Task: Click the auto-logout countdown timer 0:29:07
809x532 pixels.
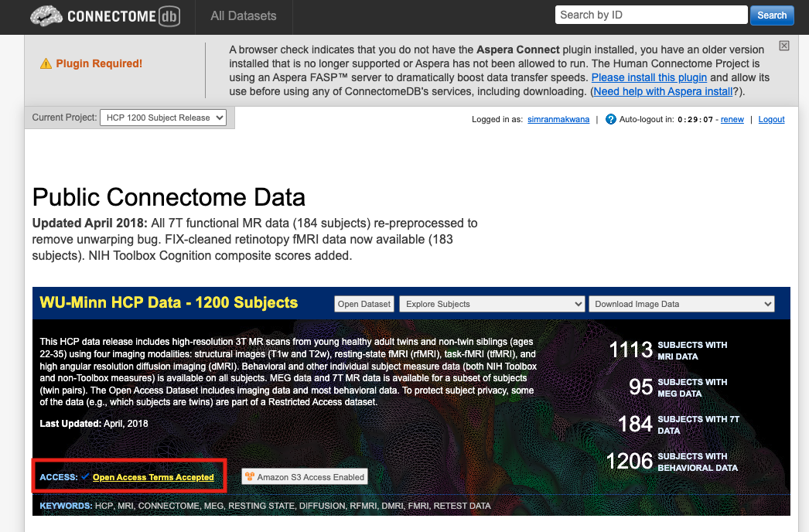Action: tap(695, 120)
